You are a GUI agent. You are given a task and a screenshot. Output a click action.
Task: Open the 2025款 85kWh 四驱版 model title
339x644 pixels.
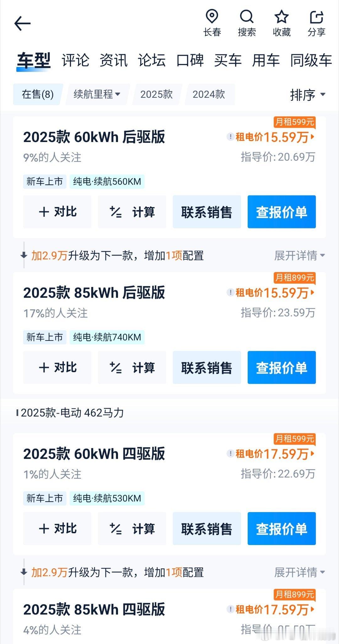point(94,609)
